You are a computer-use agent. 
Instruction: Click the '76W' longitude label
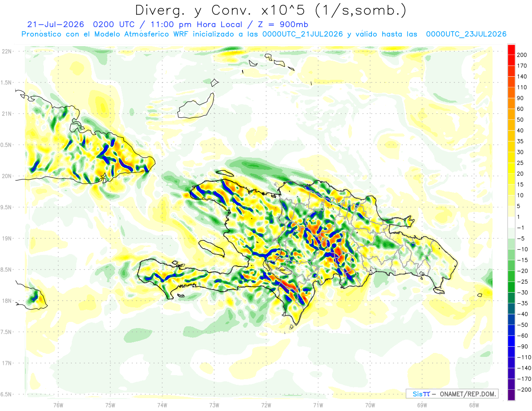pyautogui.click(x=58, y=405)
